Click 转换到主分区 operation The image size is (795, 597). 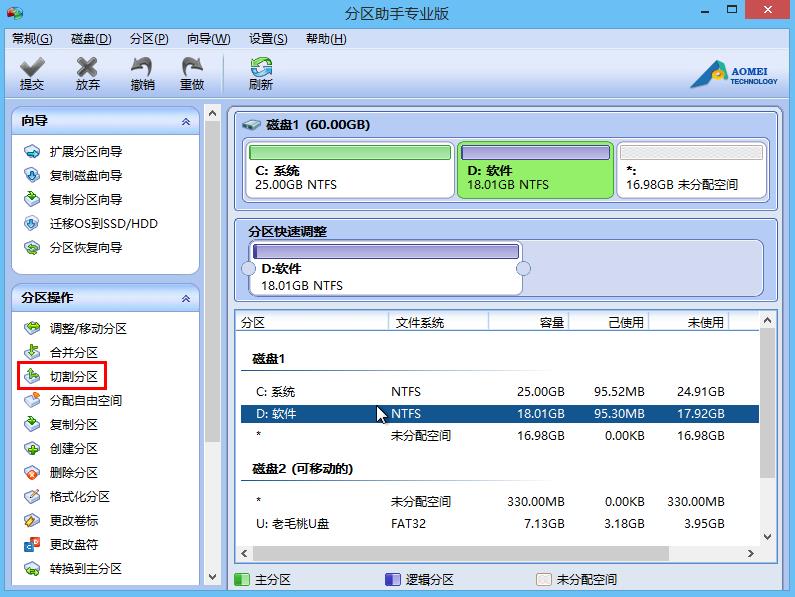click(74, 569)
